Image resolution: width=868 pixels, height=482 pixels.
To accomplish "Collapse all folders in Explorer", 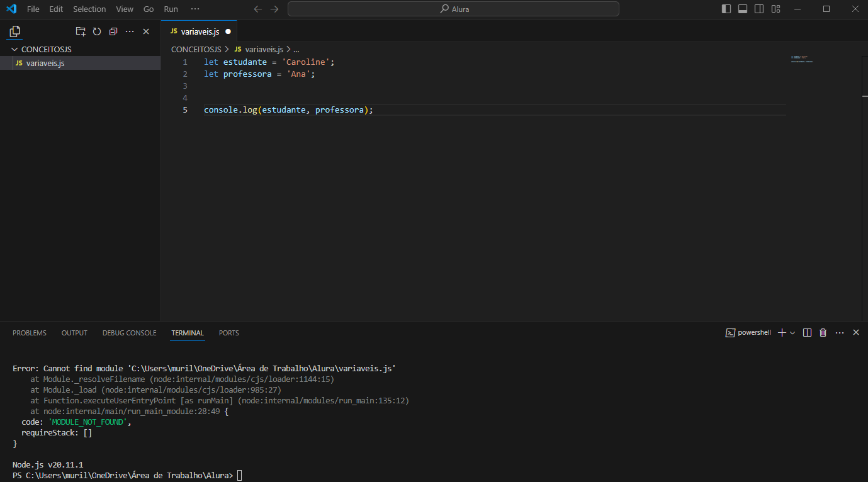I will 113,31.
